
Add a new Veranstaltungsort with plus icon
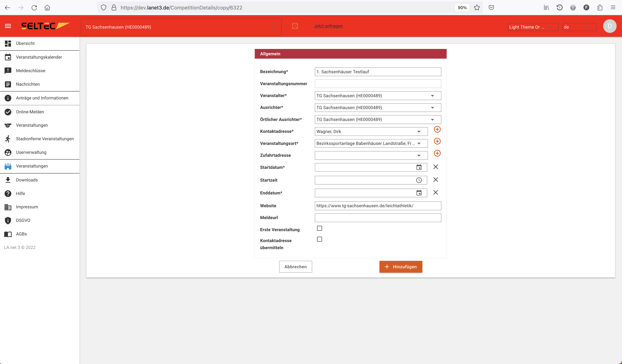coord(437,141)
